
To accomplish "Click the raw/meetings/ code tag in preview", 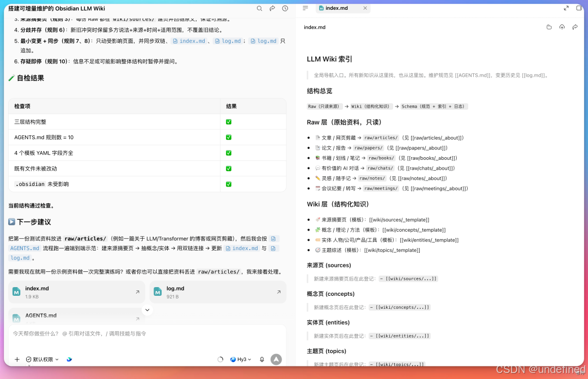I will (381, 188).
